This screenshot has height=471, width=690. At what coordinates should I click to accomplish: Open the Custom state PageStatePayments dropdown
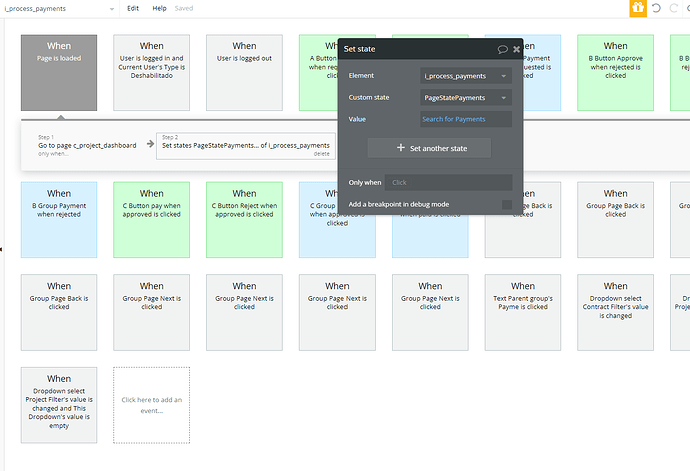coord(466,98)
